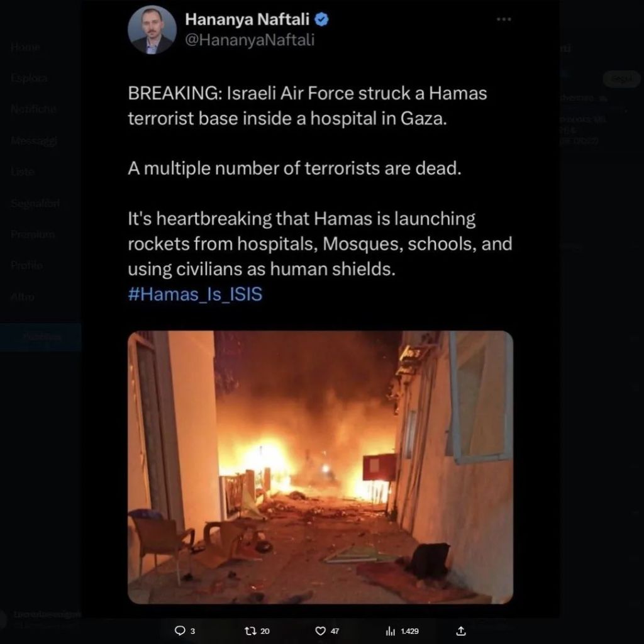View post analytics bar chart icon

[x=391, y=631]
